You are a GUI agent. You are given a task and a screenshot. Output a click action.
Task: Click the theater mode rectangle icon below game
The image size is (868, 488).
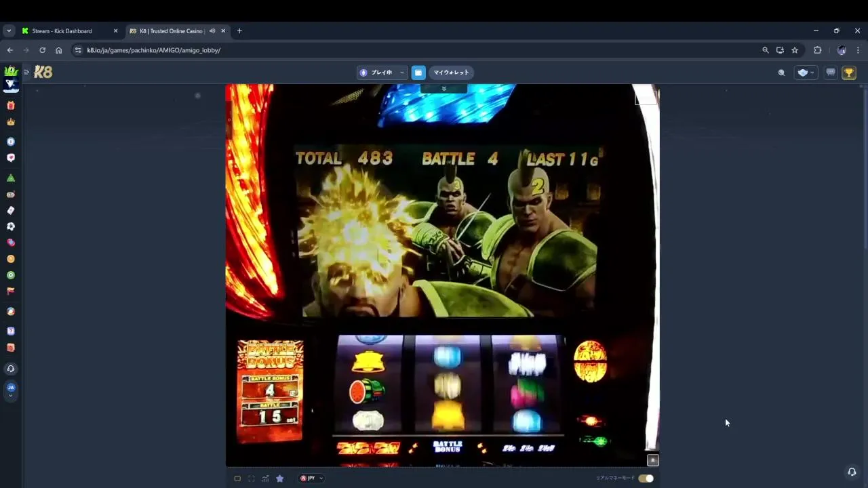coord(237,479)
